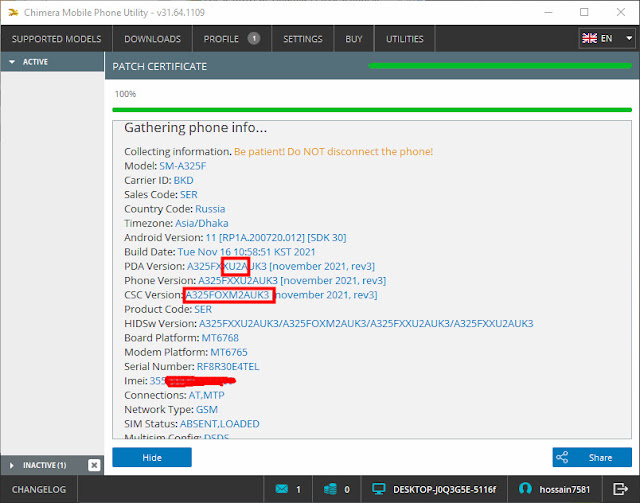Open the Buy tab
640x503 pixels.
tap(353, 39)
